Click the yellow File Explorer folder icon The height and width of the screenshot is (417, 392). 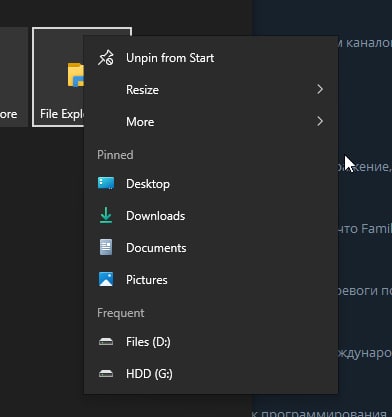tap(76, 75)
